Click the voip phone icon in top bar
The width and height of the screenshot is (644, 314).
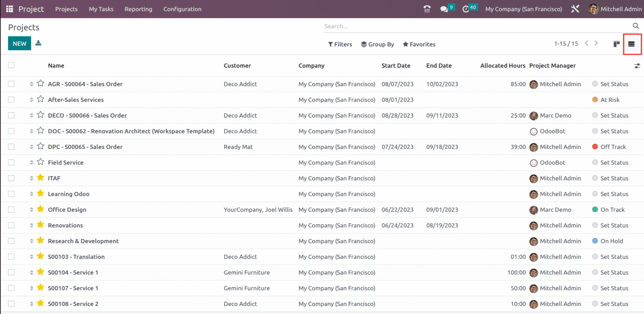pyautogui.click(x=427, y=9)
